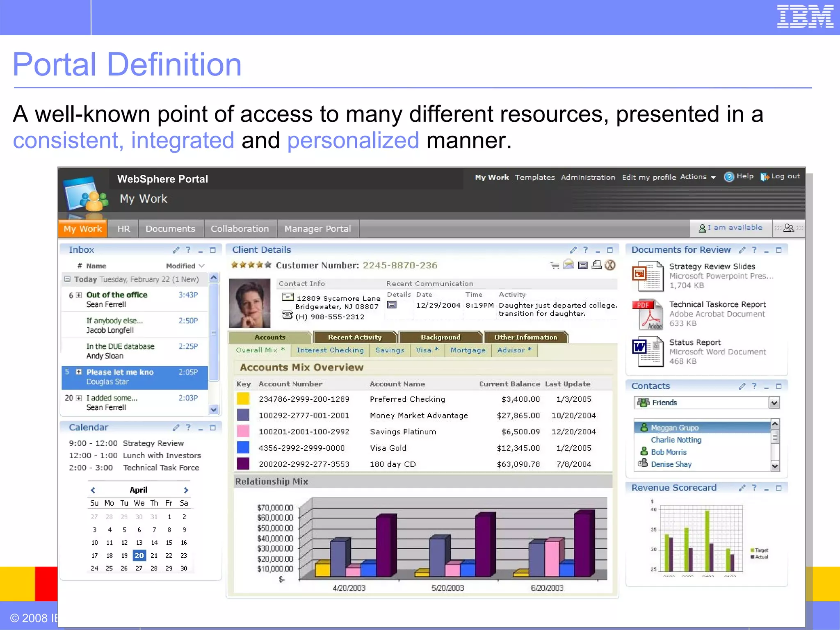Open the Recent Activity tab

[355, 337]
